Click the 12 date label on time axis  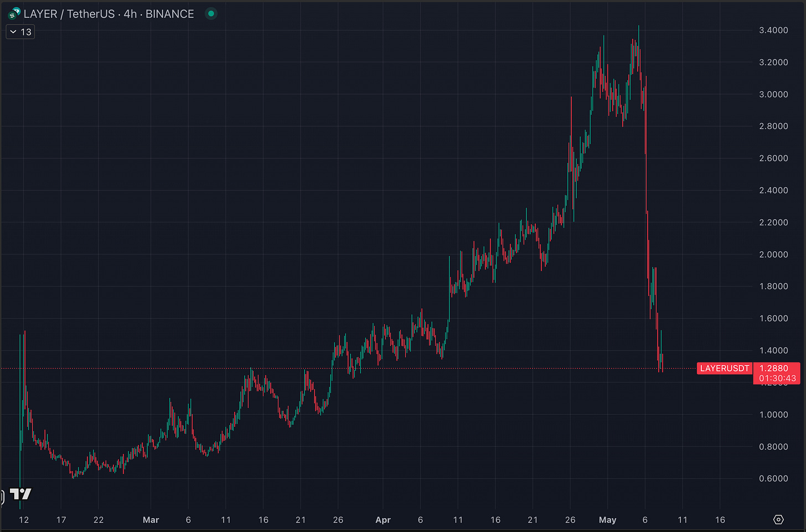(x=23, y=520)
